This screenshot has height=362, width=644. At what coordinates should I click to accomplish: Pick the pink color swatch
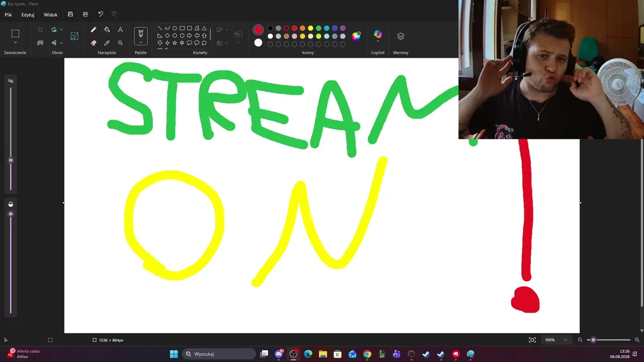click(294, 36)
